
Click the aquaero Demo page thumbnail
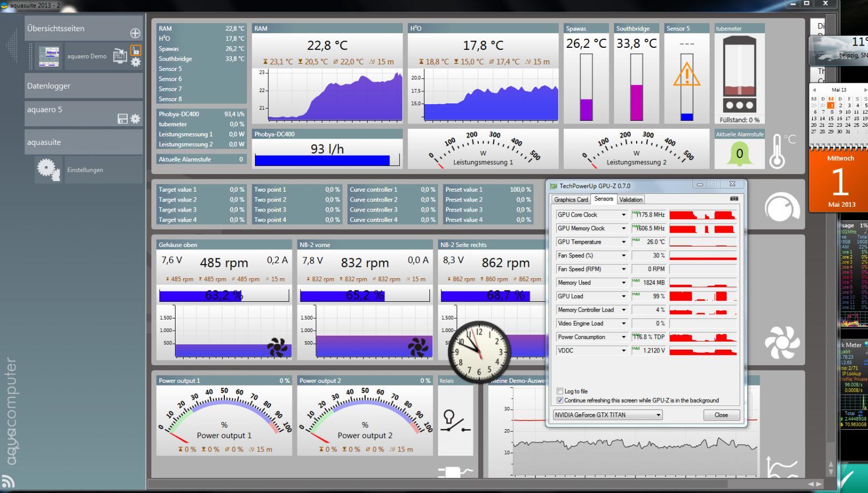pyautogui.click(x=49, y=56)
